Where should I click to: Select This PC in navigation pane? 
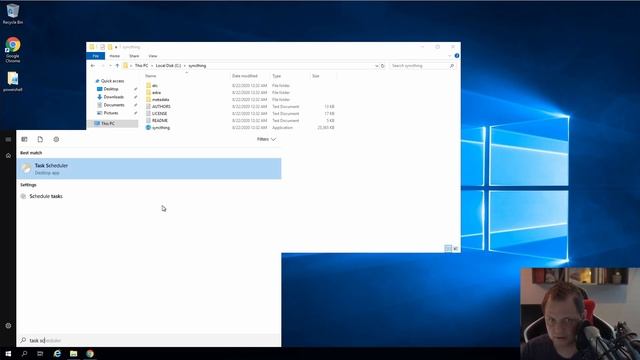108,123
